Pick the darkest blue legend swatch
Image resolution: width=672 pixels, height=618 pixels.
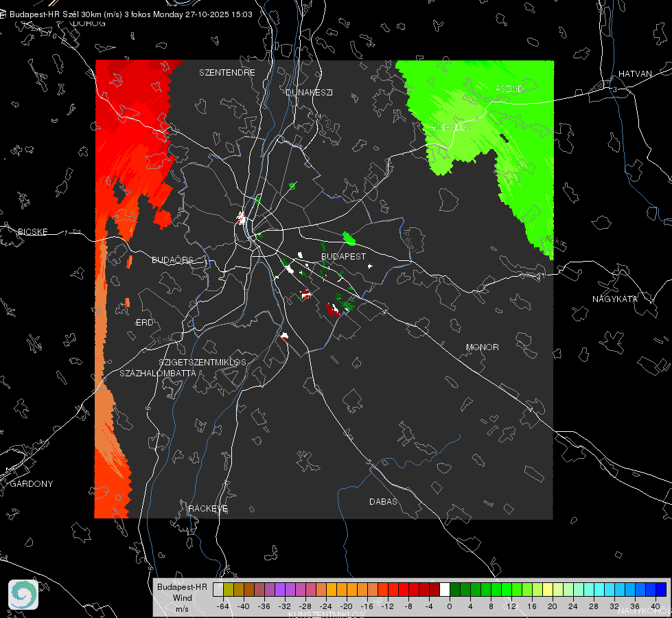(661, 589)
